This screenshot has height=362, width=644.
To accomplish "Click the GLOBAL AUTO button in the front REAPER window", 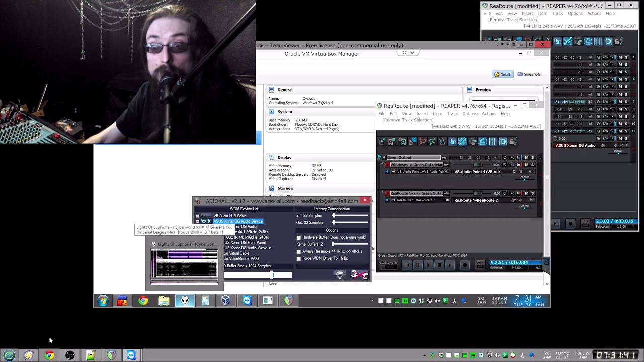I will coord(388,265).
